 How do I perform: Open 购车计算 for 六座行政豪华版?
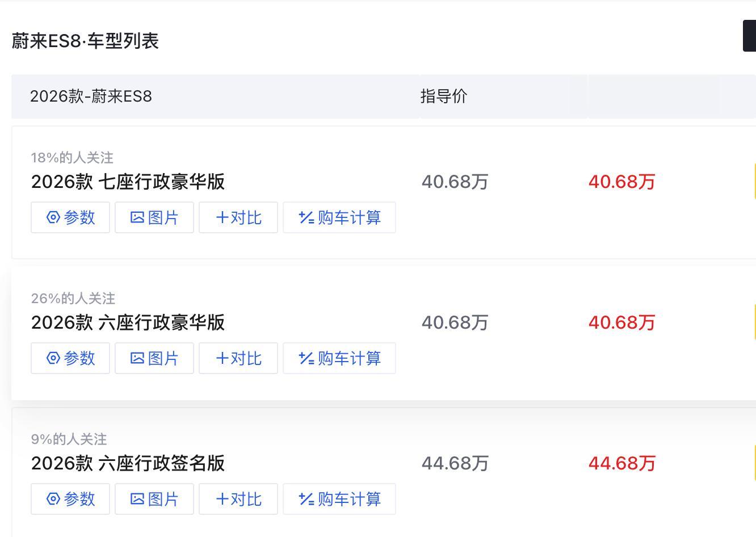[339, 358]
